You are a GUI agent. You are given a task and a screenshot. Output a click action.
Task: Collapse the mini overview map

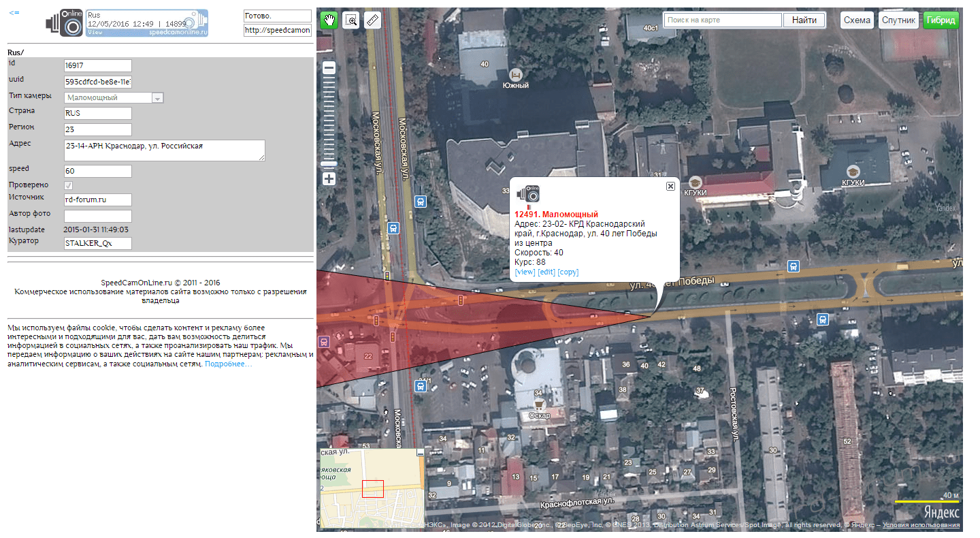(420, 453)
